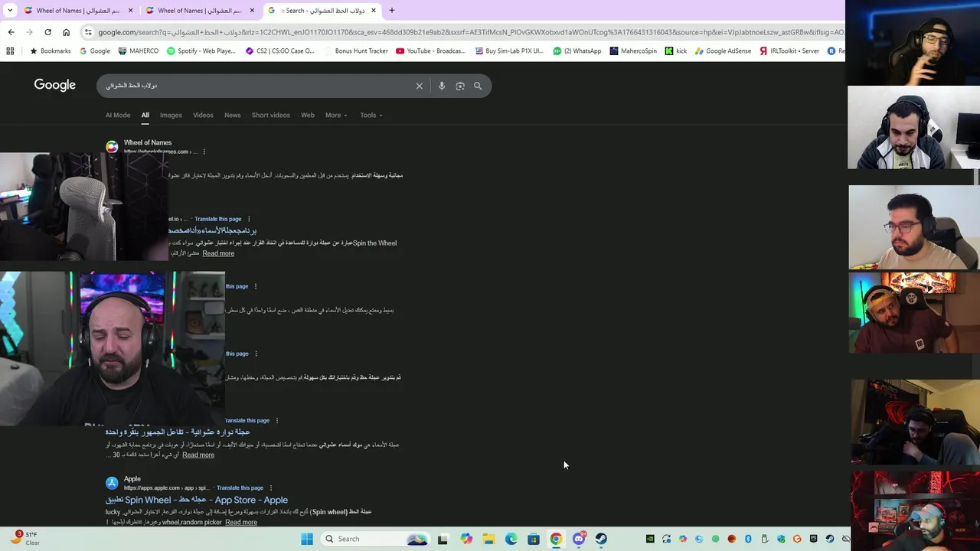Screen dimensions: 980x551
Task: Open the Spotify Web Player bookmark
Action: pos(201,51)
